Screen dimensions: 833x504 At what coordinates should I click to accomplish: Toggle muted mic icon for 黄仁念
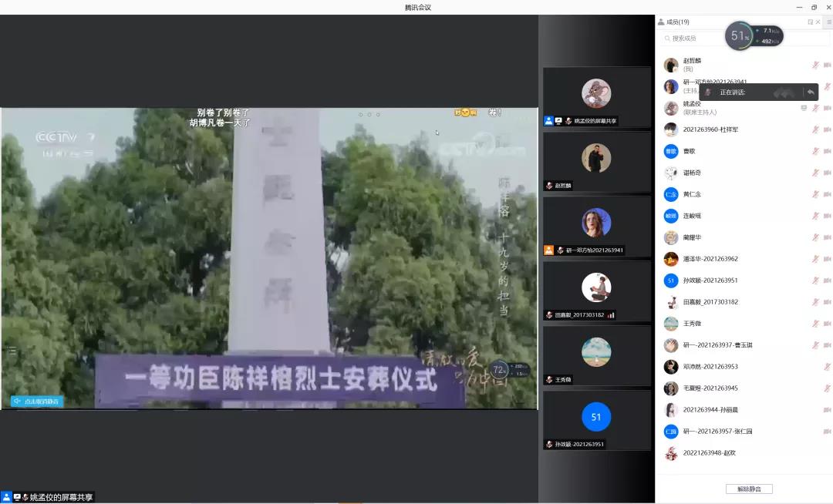(x=815, y=194)
